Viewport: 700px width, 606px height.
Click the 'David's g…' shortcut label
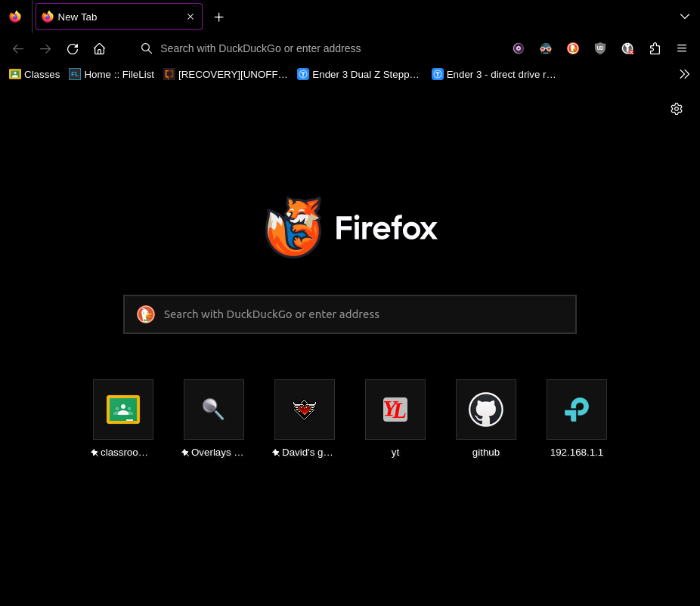307,453
